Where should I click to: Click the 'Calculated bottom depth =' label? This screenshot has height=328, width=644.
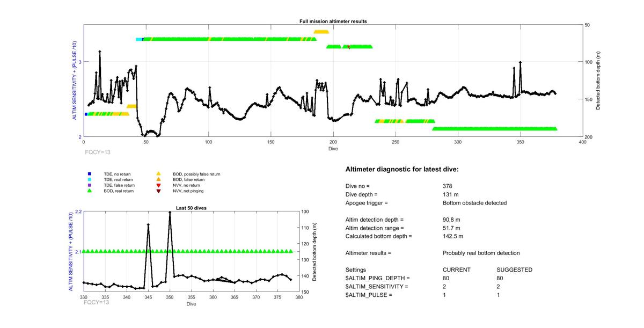[x=379, y=236]
